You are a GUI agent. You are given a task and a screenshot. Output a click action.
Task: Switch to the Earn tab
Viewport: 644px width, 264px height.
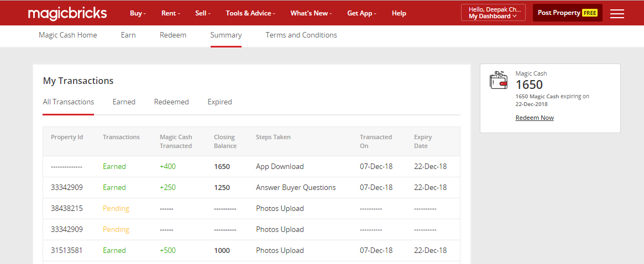pos(128,35)
